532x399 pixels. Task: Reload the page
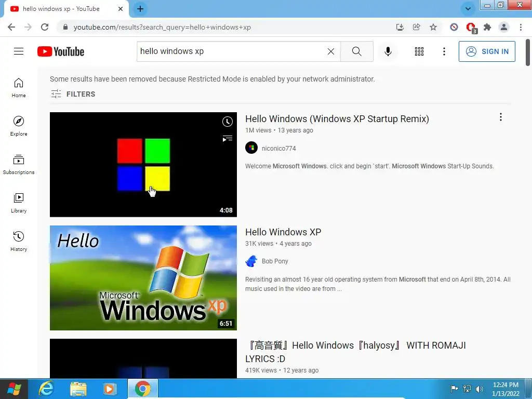click(45, 27)
